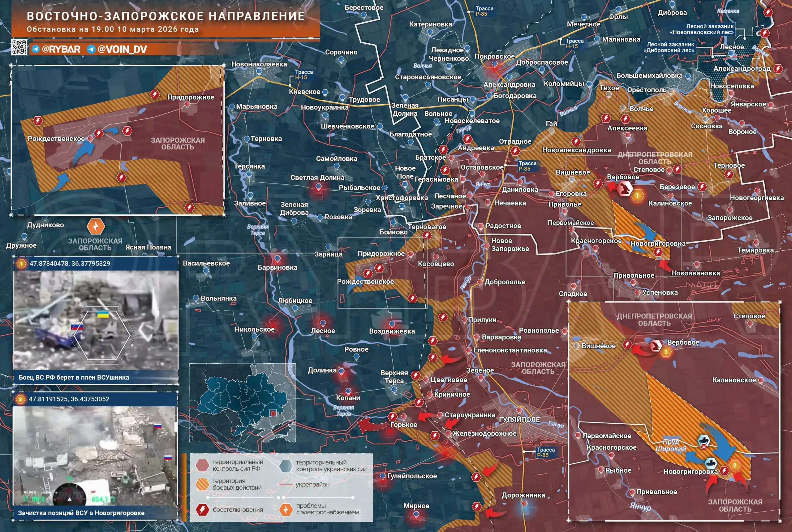
Task: Click the Telegram icon beside @VOIN_DV
Action: [x=91, y=50]
